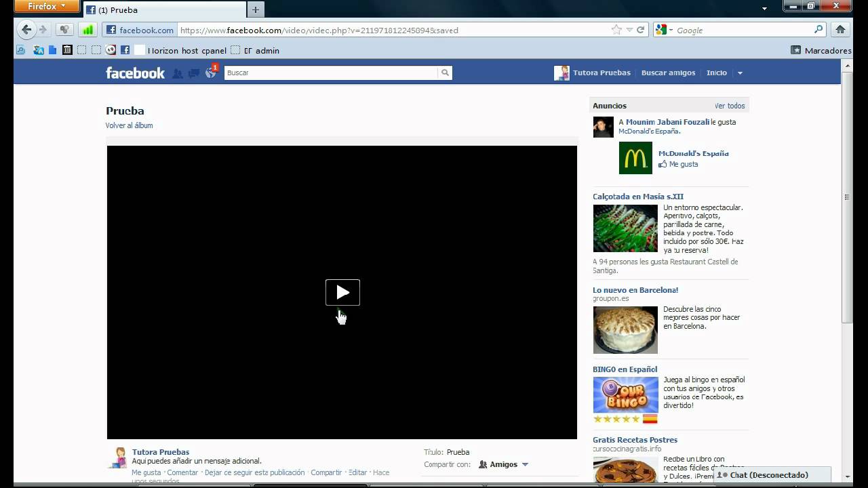868x488 pixels.
Task: Click the page vertical scrollbar
Action: click(x=847, y=197)
